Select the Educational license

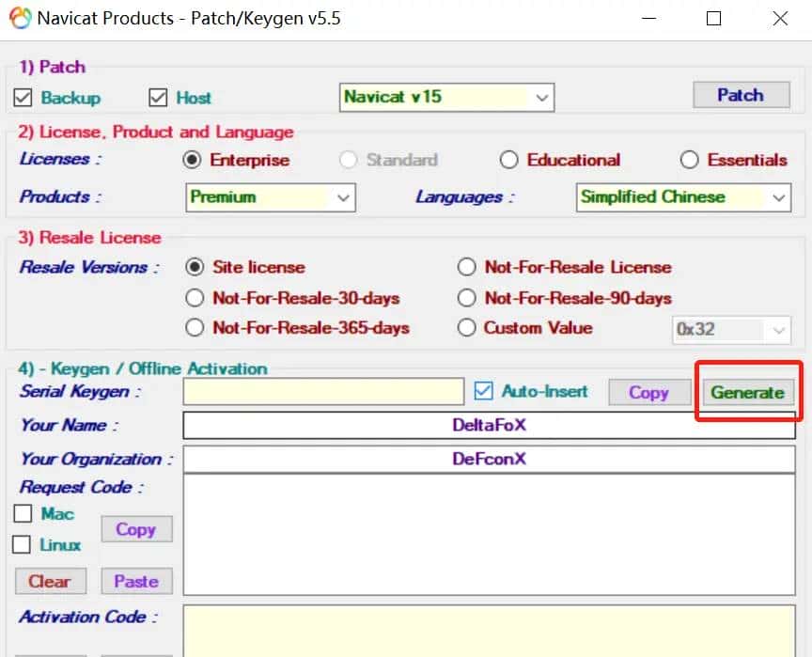click(x=509, y=160)
